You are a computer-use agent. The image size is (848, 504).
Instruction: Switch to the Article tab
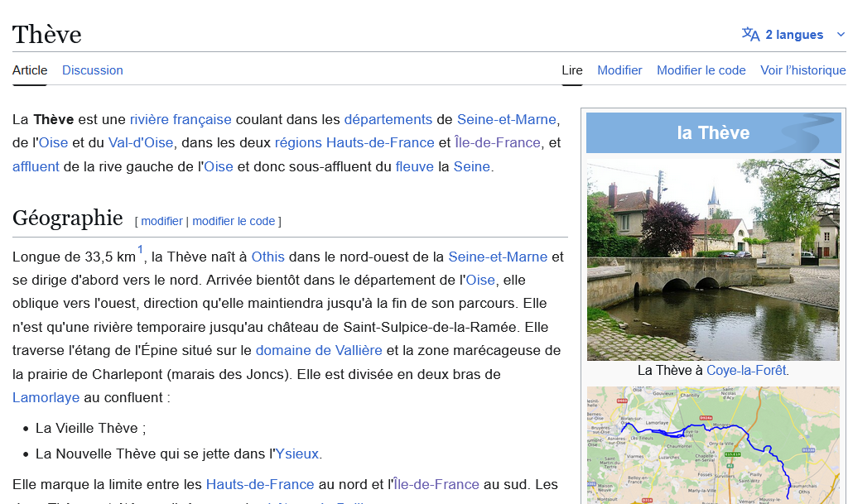tap(30, 70)
